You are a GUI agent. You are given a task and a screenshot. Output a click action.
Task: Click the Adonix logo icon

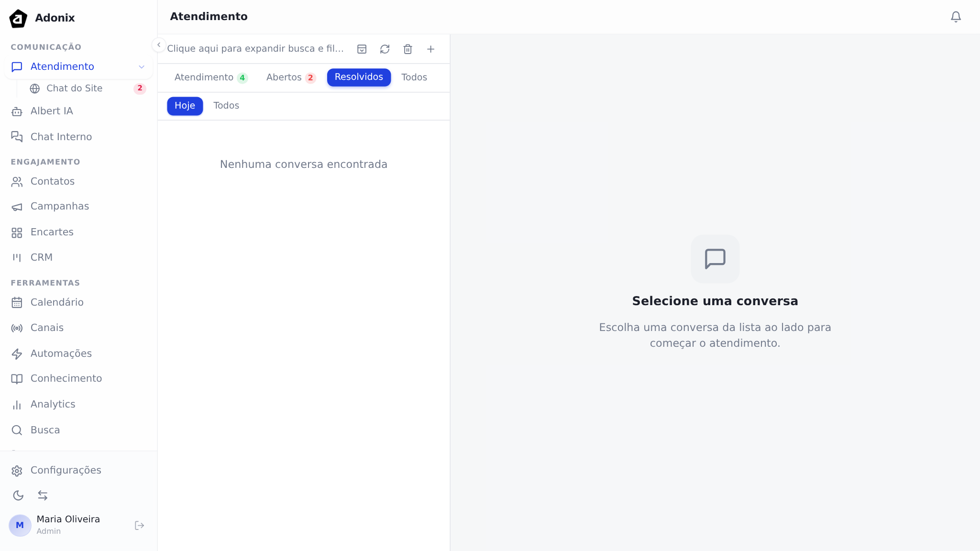tap(18, 19)
